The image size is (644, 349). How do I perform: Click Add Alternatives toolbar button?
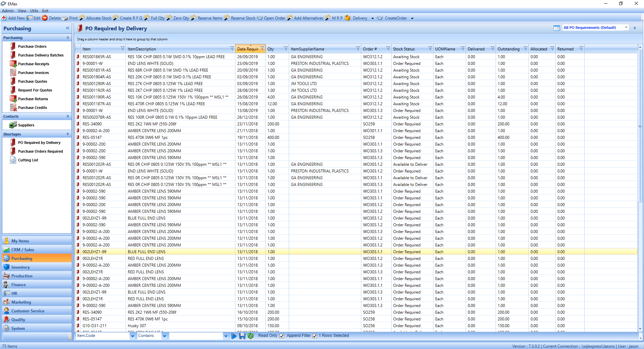305,18
